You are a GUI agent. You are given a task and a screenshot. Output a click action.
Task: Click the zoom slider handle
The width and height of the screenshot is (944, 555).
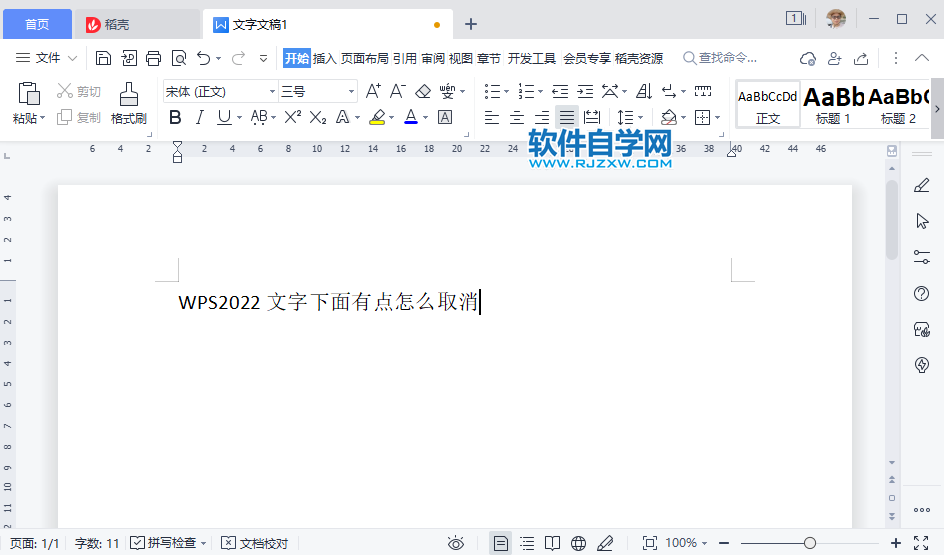coord(810,543)
